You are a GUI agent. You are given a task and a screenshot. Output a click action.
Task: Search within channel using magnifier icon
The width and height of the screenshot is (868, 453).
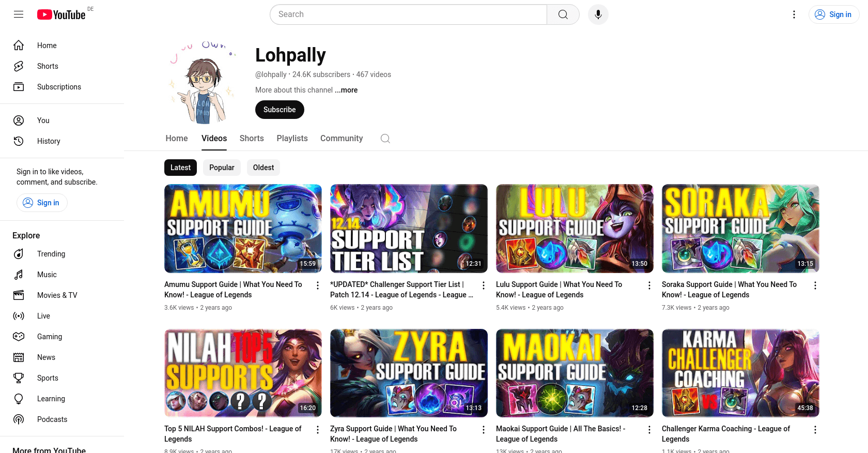pos(385,139)
